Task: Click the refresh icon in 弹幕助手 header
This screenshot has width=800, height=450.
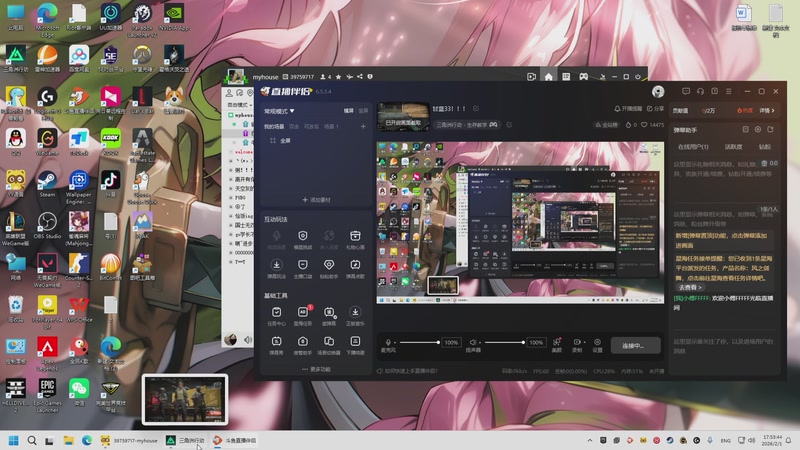Action: tap(770, 130)
